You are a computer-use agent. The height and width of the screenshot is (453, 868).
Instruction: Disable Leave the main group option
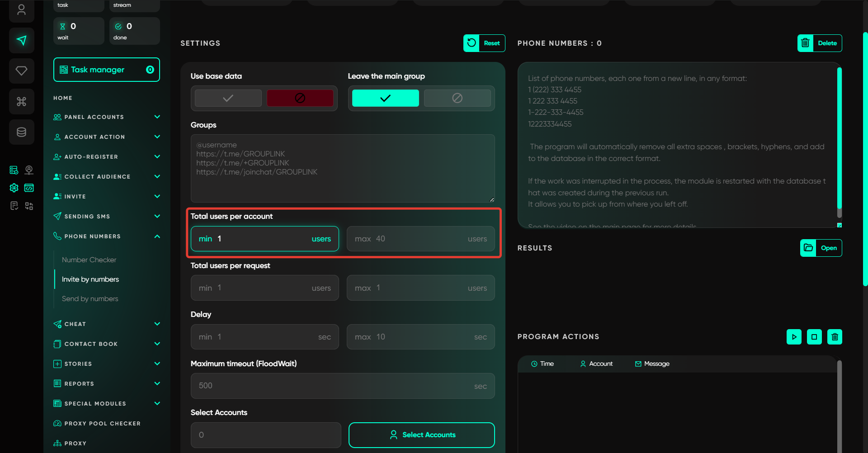457,98
